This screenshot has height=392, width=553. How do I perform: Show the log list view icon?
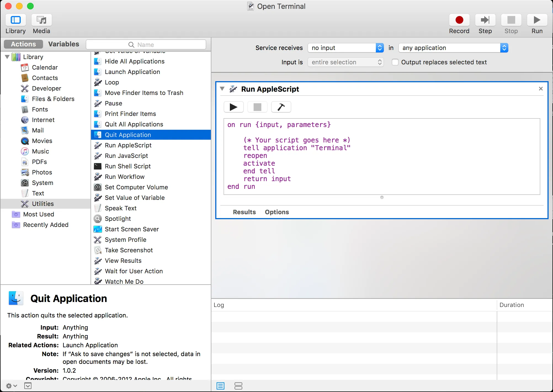[220, 386]
